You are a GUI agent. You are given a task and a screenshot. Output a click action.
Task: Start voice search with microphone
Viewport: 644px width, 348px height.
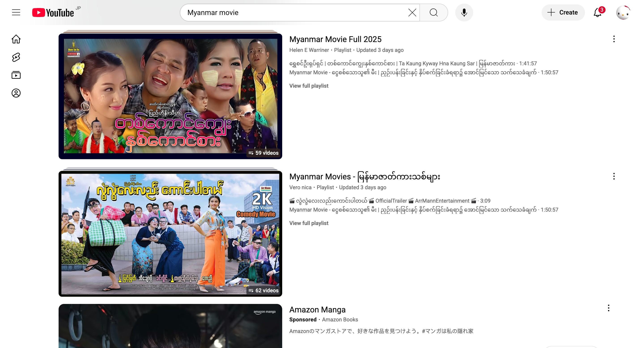click(x=464, y=13)
